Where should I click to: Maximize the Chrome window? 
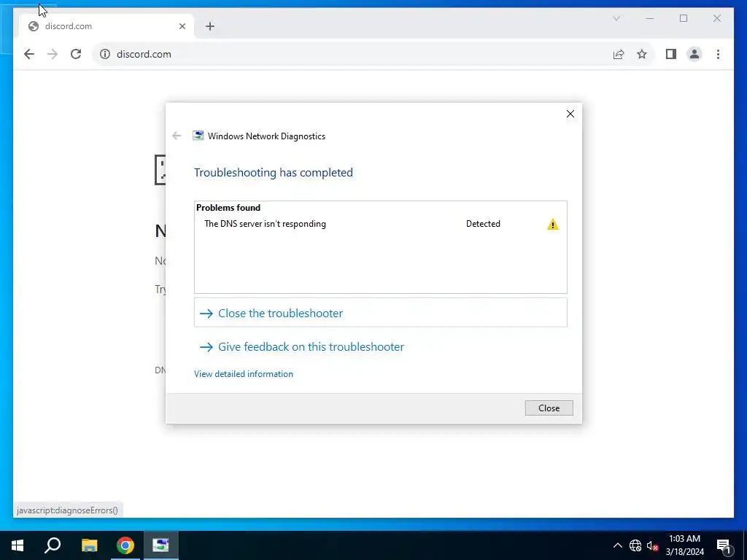click(684, 18)
